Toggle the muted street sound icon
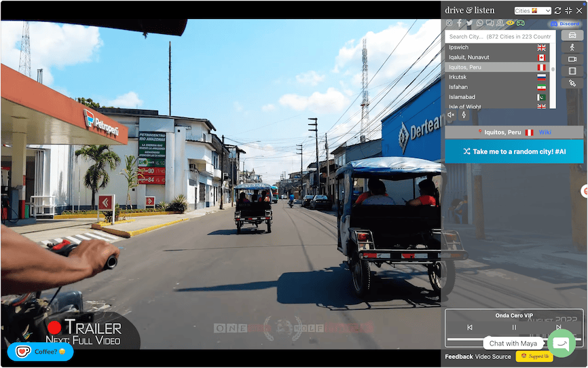Image resolution: width=588 pixels, height=368 pixels. pos(451,115)
